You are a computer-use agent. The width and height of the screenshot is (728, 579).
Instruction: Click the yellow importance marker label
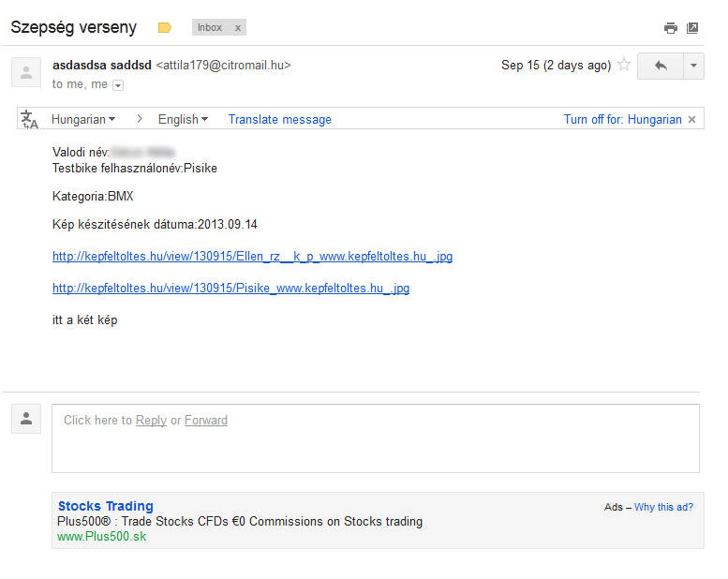[x=165, y=28]
